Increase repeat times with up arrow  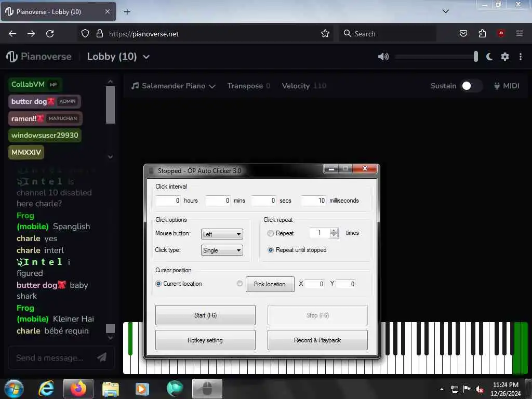334,231
